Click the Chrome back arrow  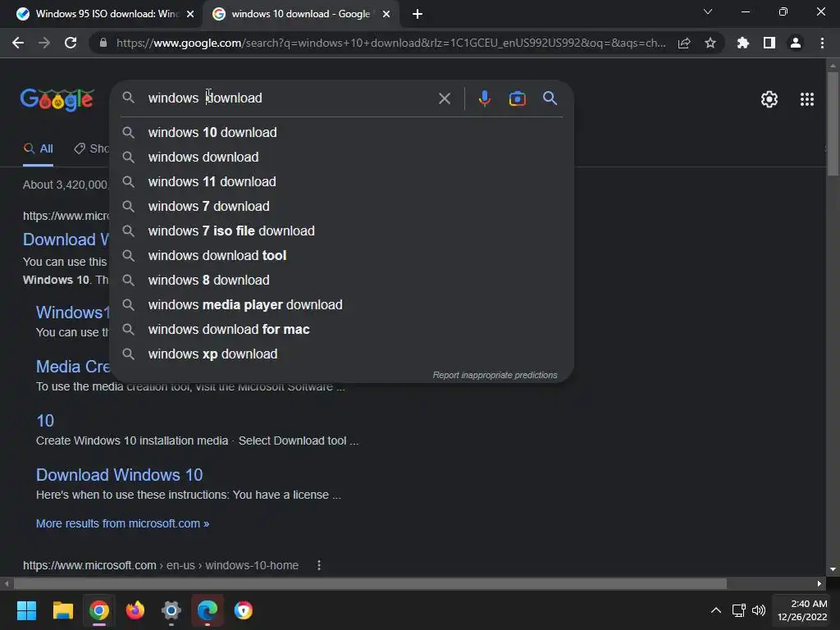[18, 43]
